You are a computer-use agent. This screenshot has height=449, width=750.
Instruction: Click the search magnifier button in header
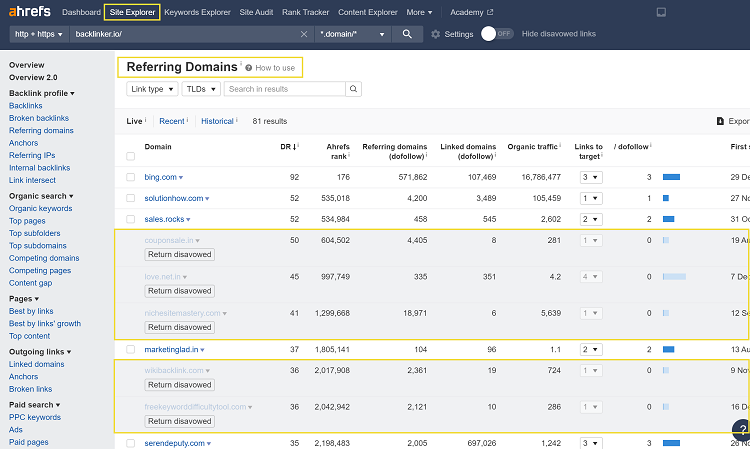pyautogui.click(x=407, y=34)
